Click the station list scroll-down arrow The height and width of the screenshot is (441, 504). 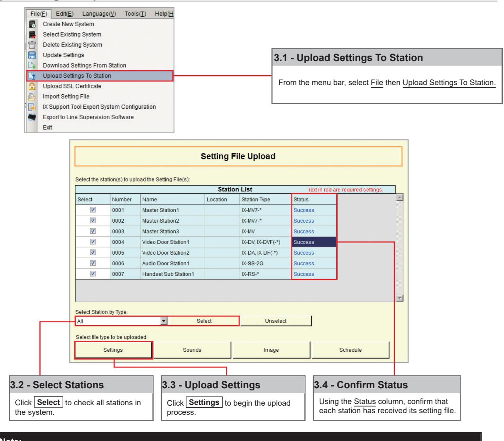tap(399, 298)
